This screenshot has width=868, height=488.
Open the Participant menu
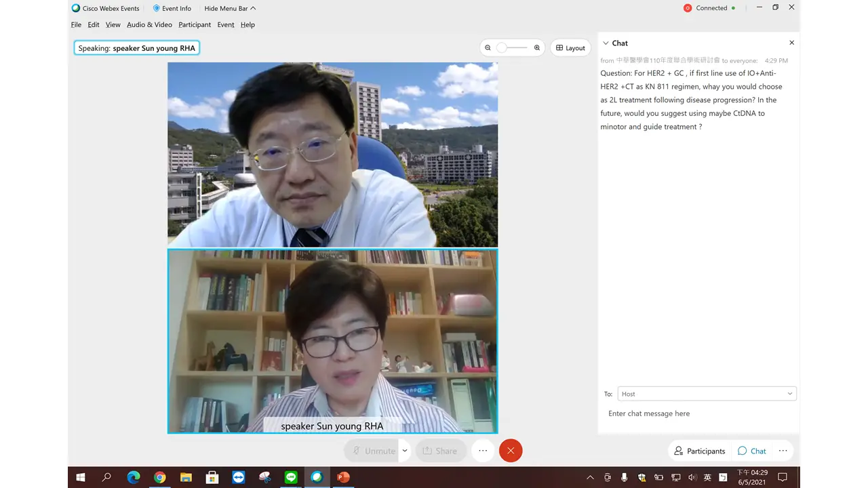[195, 24]
